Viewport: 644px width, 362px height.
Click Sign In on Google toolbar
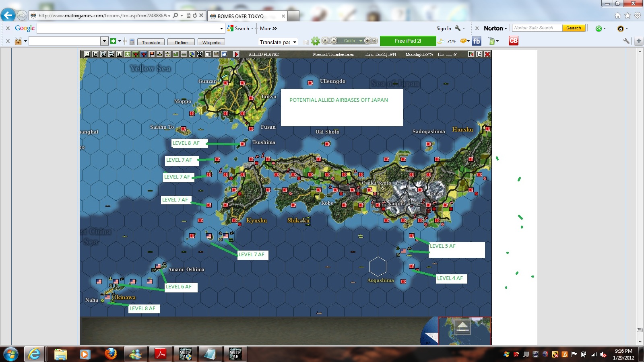[444, 29]
